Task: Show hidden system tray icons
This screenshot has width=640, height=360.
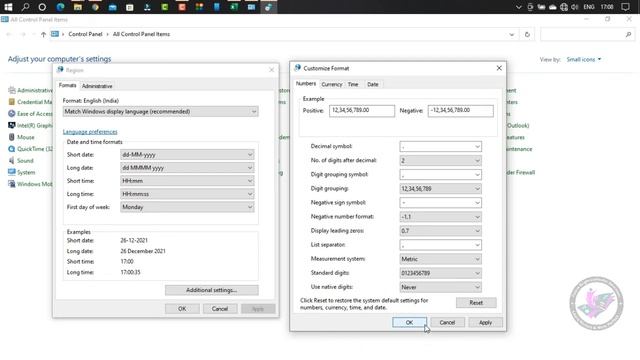Action: [518, 7]
